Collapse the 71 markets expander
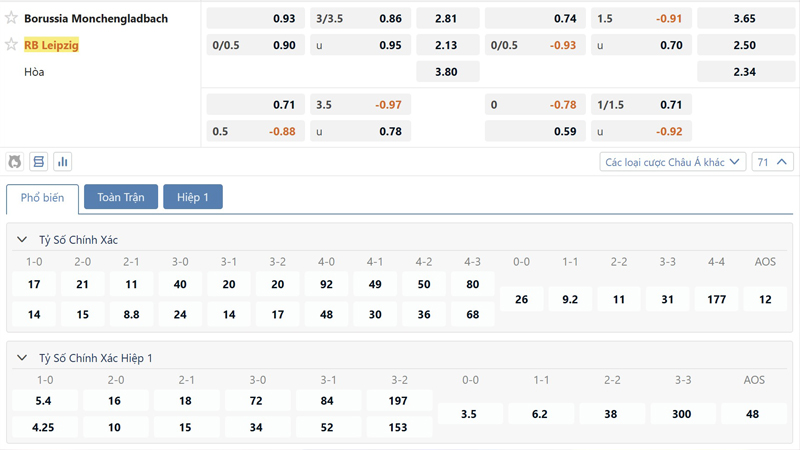 [x=773, y=162]
